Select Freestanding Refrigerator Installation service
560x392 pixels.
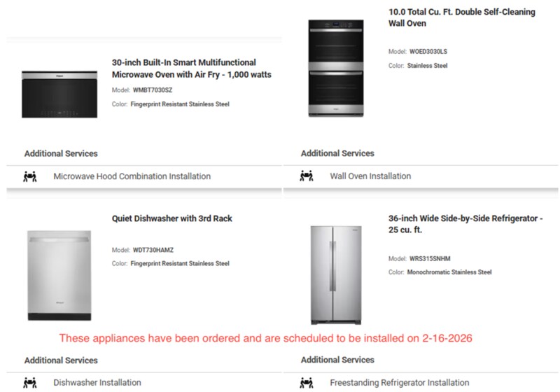click(399, 383)
